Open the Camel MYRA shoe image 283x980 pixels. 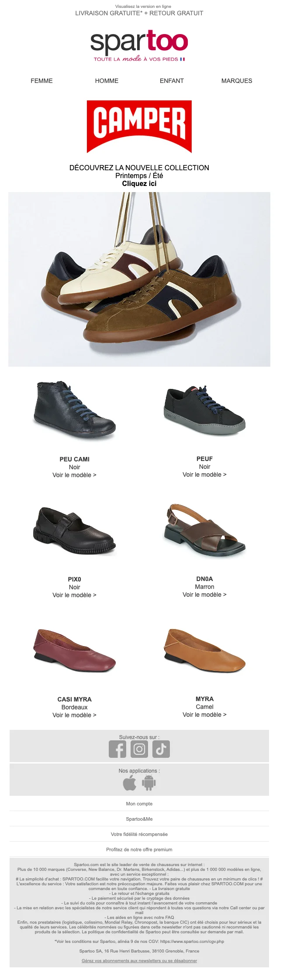(204, 650)
